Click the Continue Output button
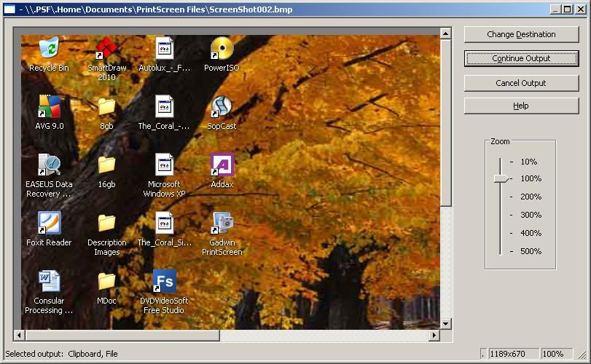591x364 pixels. point(521,58)
